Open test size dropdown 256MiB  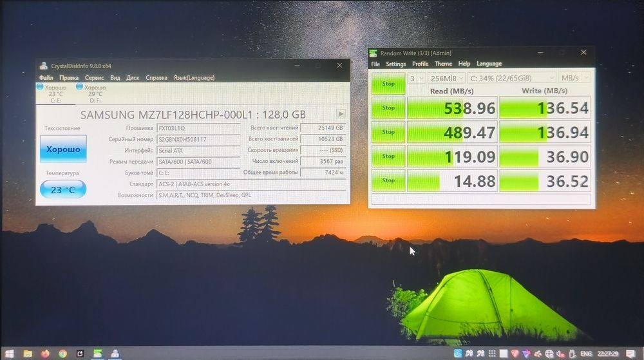[446, 78]
